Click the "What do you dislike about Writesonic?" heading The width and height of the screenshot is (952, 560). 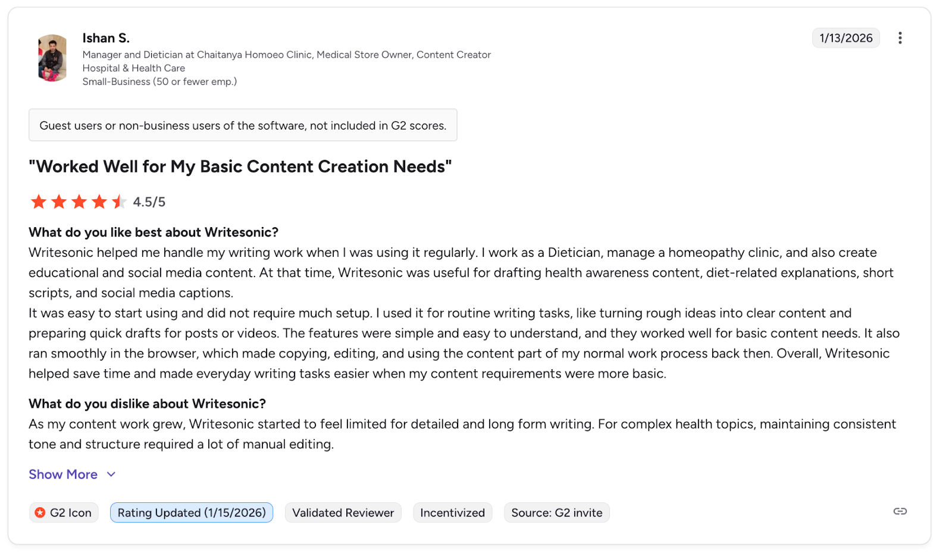pyautogui.click(x=148, y=404)
